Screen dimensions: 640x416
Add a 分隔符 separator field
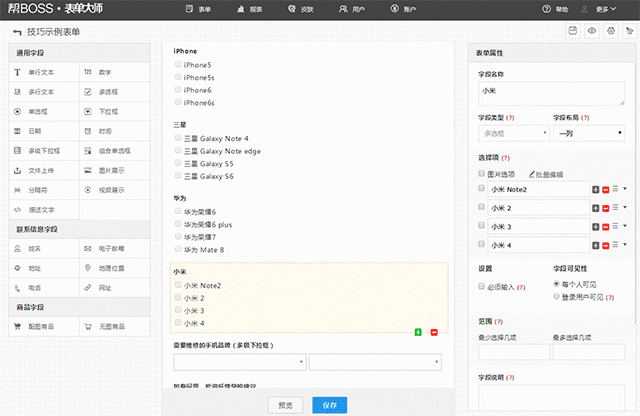[44, 190]
